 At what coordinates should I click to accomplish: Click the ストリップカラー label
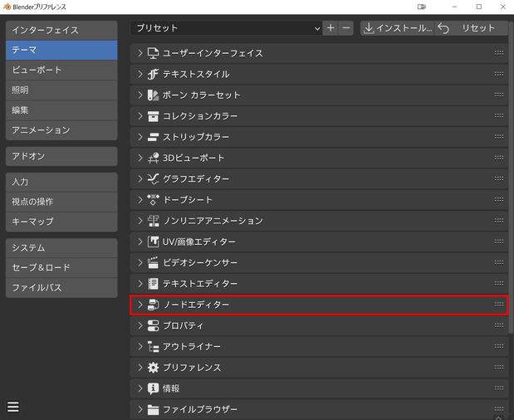[196, 137]
